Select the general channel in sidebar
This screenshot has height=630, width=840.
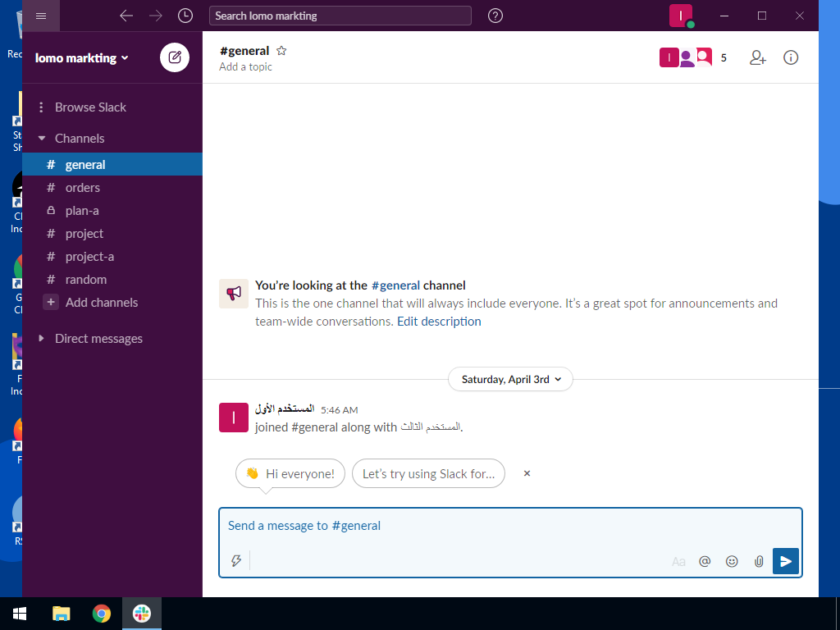pyautogui.click(x=112, y=164)
